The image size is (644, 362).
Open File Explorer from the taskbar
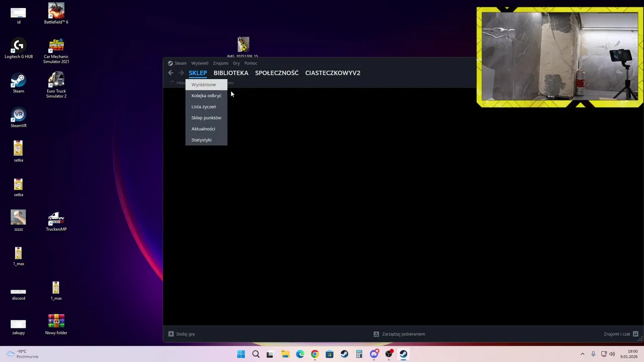[285, 354]
